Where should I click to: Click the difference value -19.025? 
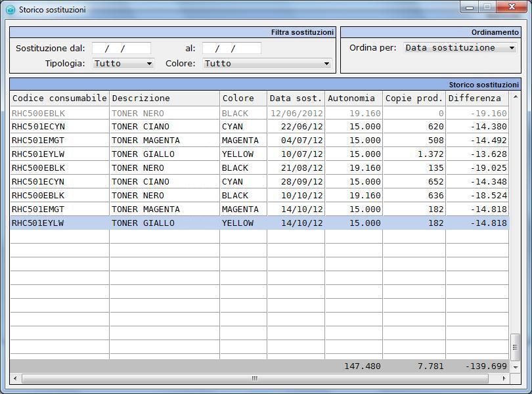pos(489,168)
